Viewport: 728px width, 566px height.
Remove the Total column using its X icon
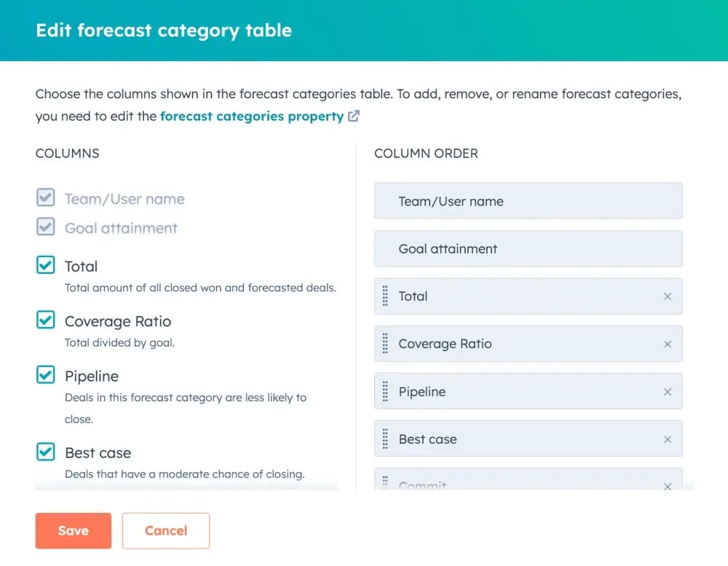coord(668,296)
